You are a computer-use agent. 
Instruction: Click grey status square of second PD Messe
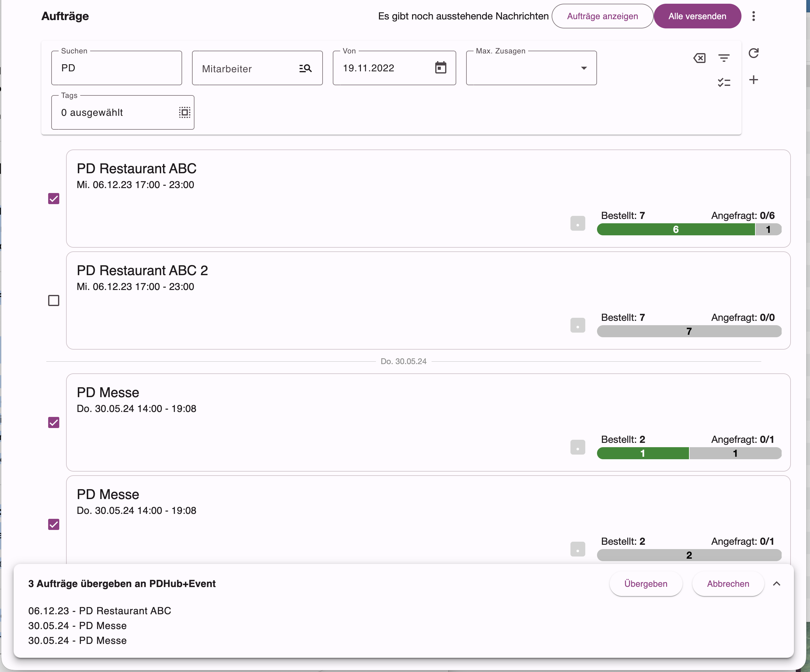(578, 549)
